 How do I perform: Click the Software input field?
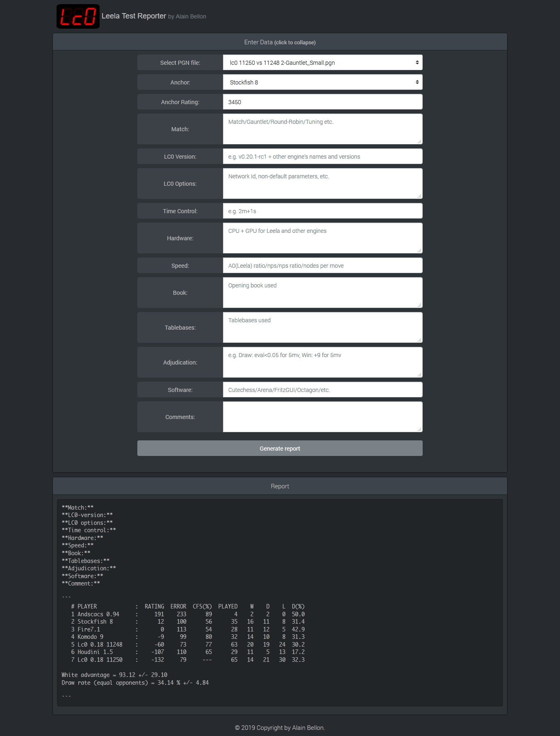pos(323,390)
